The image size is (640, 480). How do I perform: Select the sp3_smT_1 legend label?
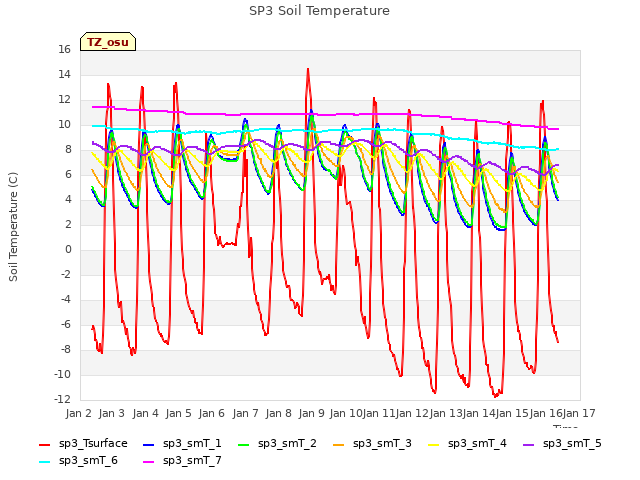coord(192,444)
